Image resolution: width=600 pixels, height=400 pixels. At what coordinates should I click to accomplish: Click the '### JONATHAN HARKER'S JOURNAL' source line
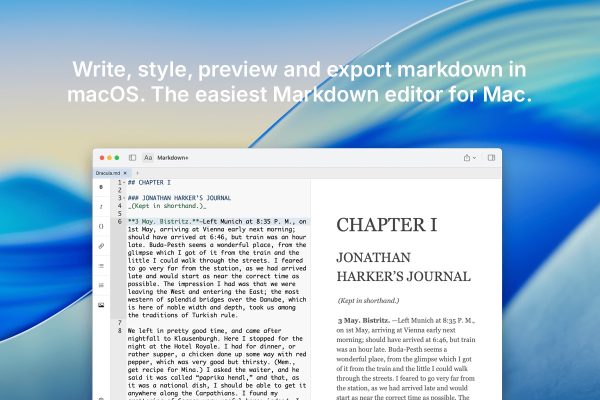179,198
